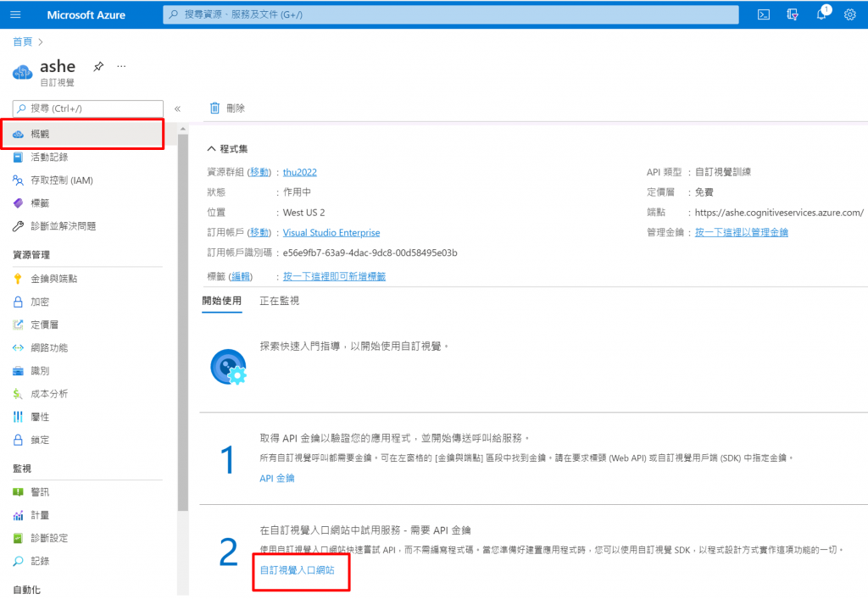Image resolution: width=868 pixels, height=599 pixels.
Task: Open the hamburger portal menu
Action: pyautogui.click(x=15, y=15)
